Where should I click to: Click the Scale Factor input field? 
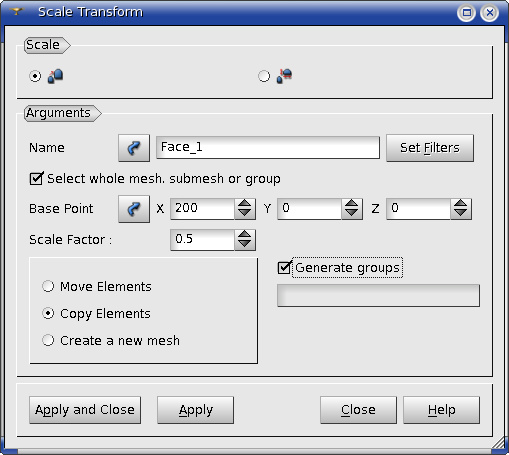click(202, 240)
